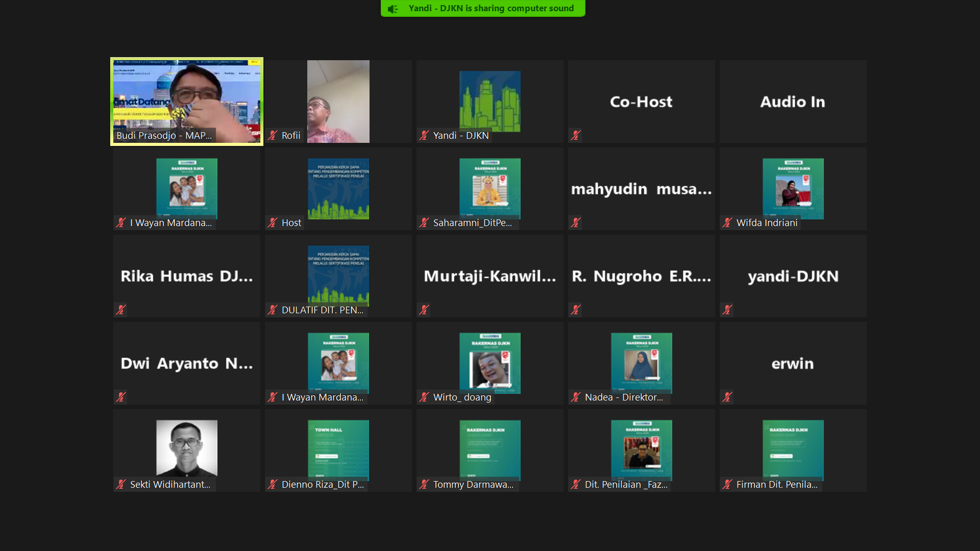Click the Audio In participant tile
The height and width of the screenshot is (551, 980).
pyautogui.click(x=793, y=102)
